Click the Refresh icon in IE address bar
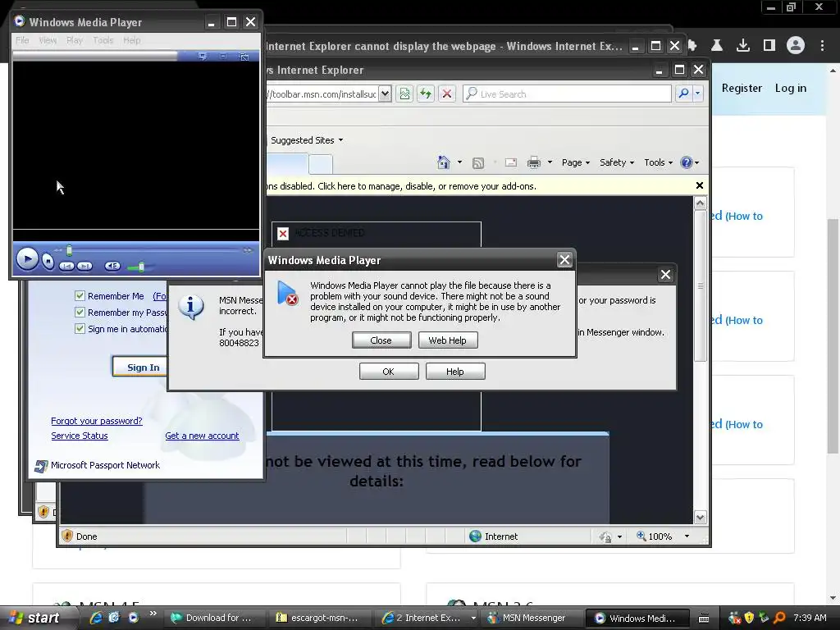Screen dimensions: 840x630 pyautogui.click(x=426, y=94)
